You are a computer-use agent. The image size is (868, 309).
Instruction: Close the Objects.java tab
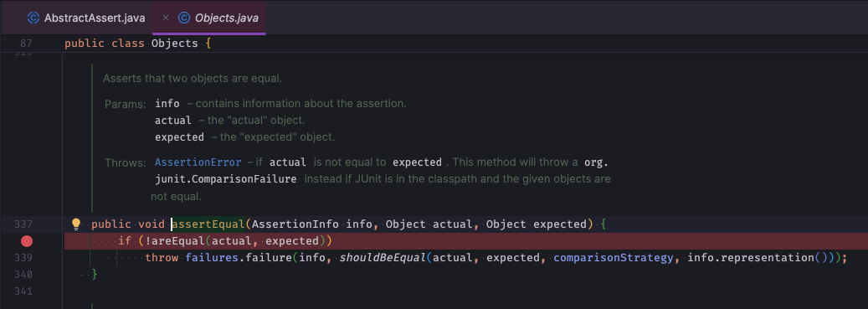click(x=166, y=18)
